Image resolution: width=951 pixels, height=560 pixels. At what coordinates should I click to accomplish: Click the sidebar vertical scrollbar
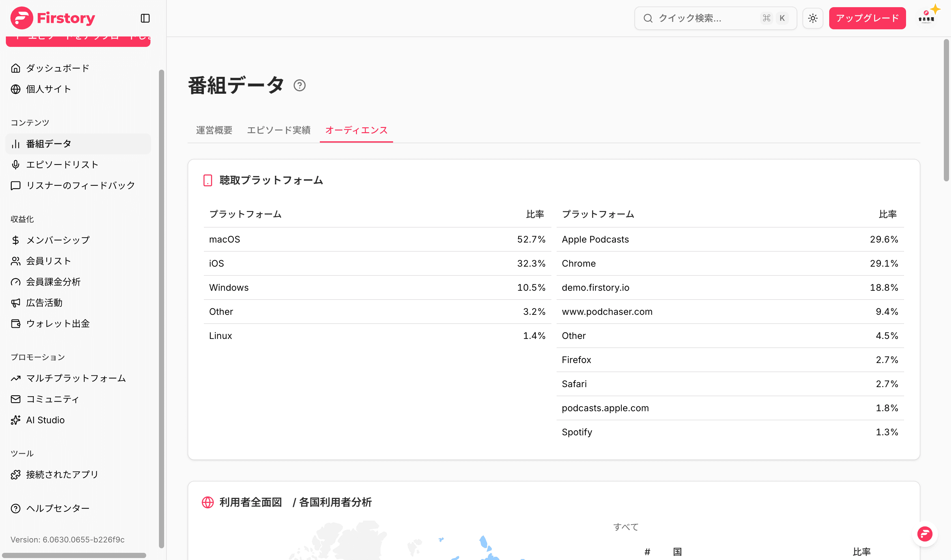162,309
